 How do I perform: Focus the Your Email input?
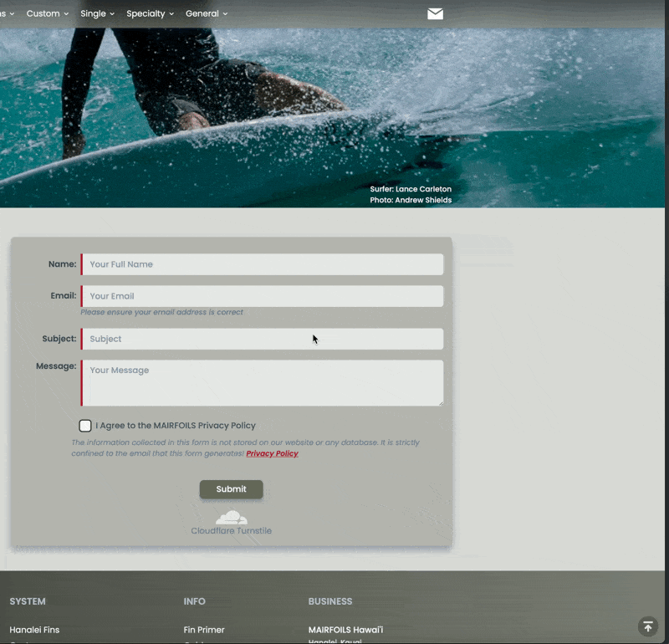262,296
